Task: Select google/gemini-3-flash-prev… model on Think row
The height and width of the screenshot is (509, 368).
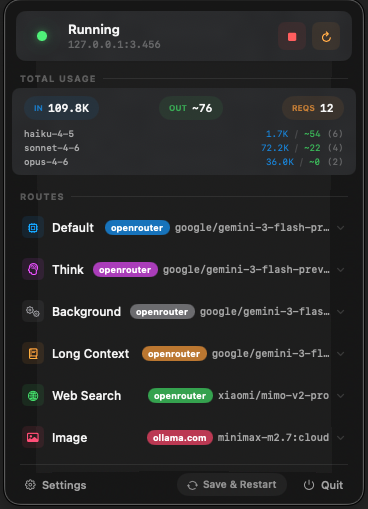Action: 246,270
